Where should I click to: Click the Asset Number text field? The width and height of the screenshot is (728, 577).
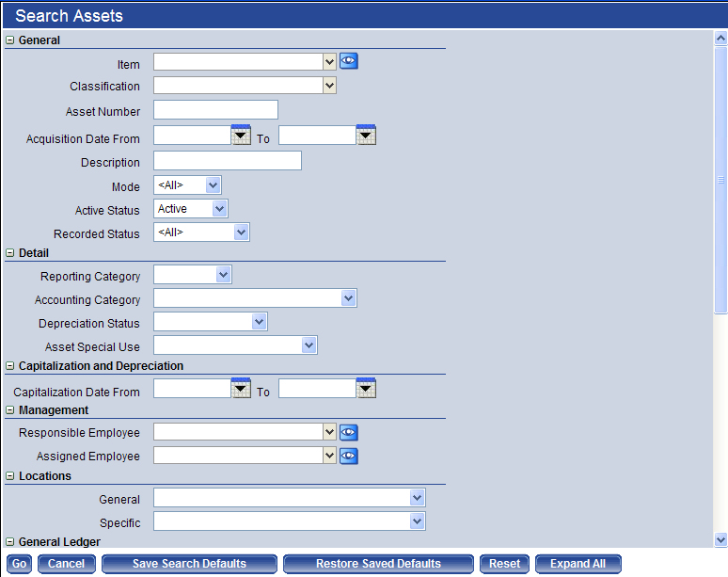click(215, 110)
